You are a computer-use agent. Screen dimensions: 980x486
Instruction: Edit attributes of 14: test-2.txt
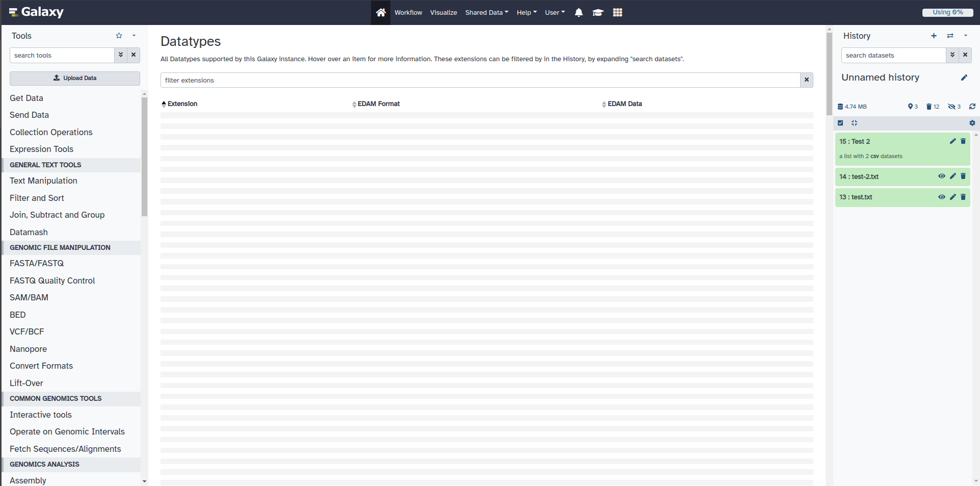click(x=952, y=176)
